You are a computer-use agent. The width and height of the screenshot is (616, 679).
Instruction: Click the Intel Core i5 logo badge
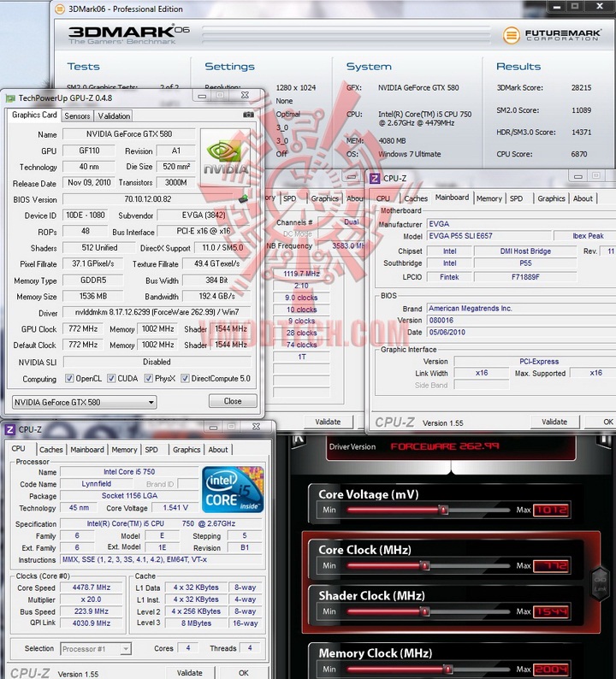[x=233, y=489]
